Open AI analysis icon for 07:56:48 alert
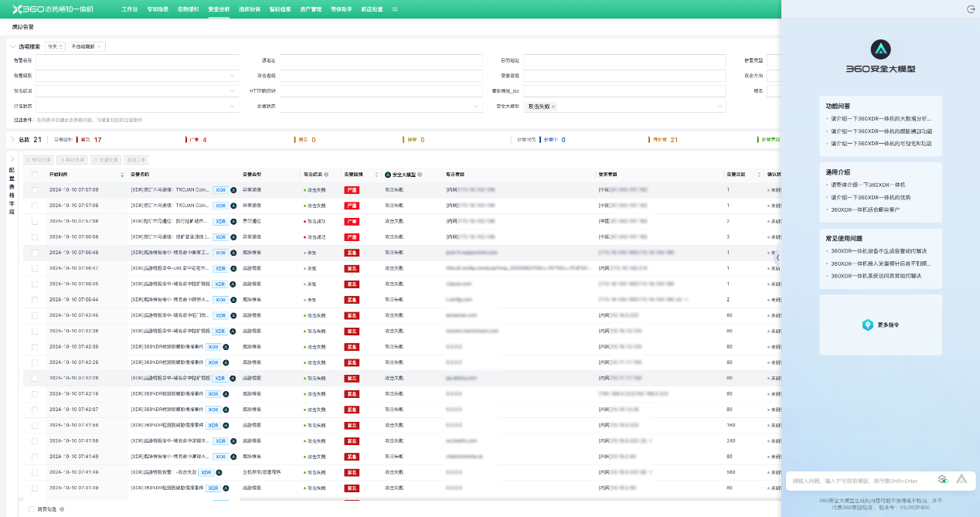 point(233,253)
